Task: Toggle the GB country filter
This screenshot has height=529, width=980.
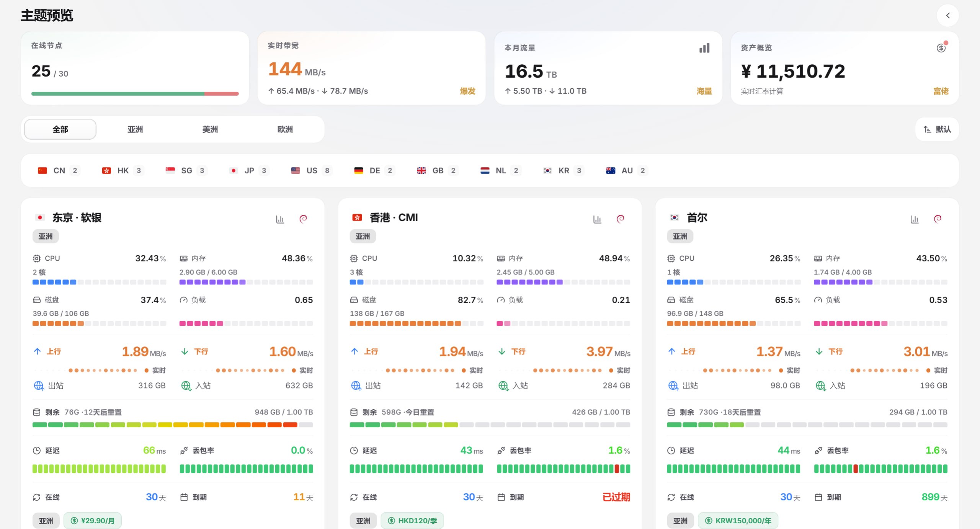Action: [x=438, y=171]
